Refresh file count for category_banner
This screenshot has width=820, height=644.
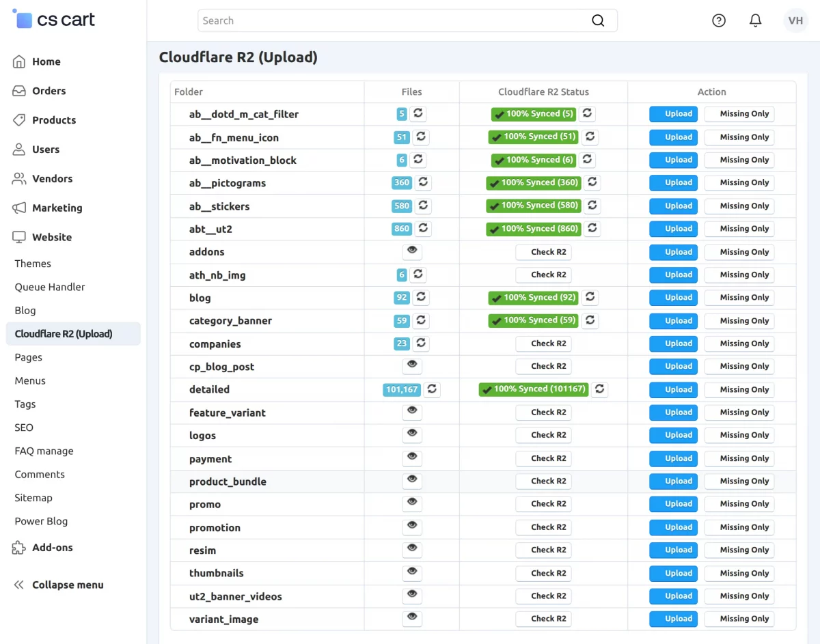421,320
